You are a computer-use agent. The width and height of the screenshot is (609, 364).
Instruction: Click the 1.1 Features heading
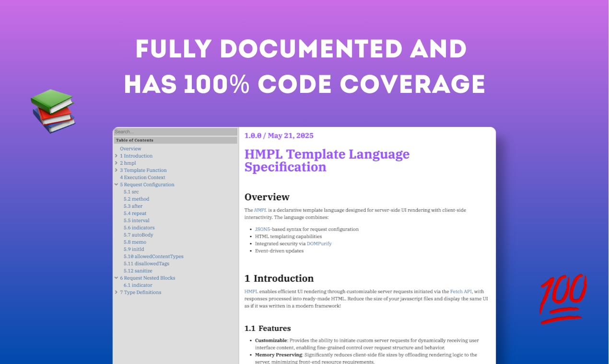click(268, 329)
